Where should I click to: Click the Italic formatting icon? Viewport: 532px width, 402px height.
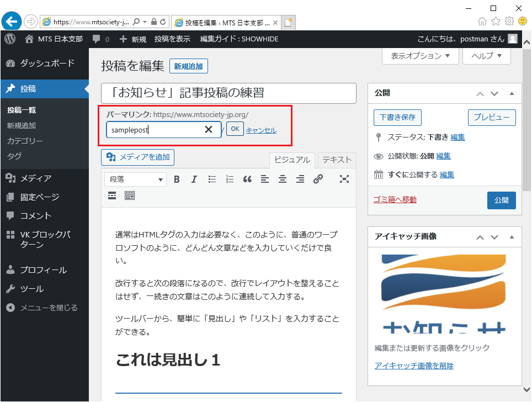pyautogui.click(x=194, y=179)
